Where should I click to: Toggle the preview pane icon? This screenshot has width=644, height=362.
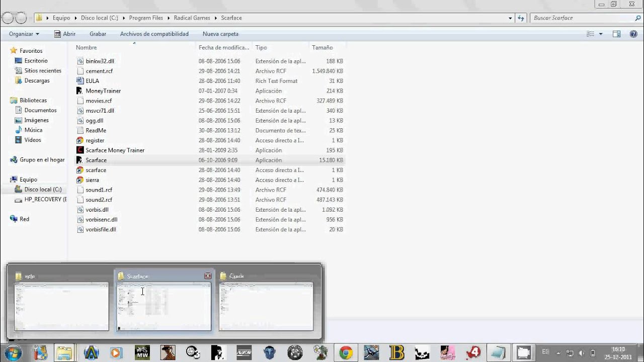616,34
